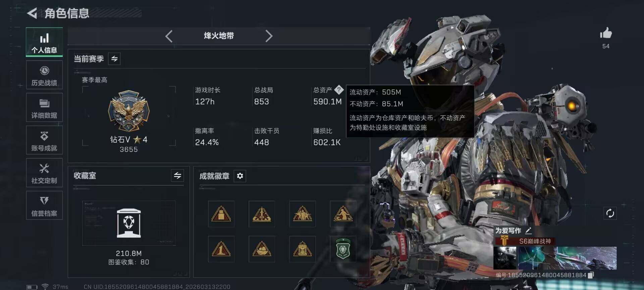Switch to the previous game mode with left chevron
This screenshot has width=644, height=290.
tap(169, 36)
